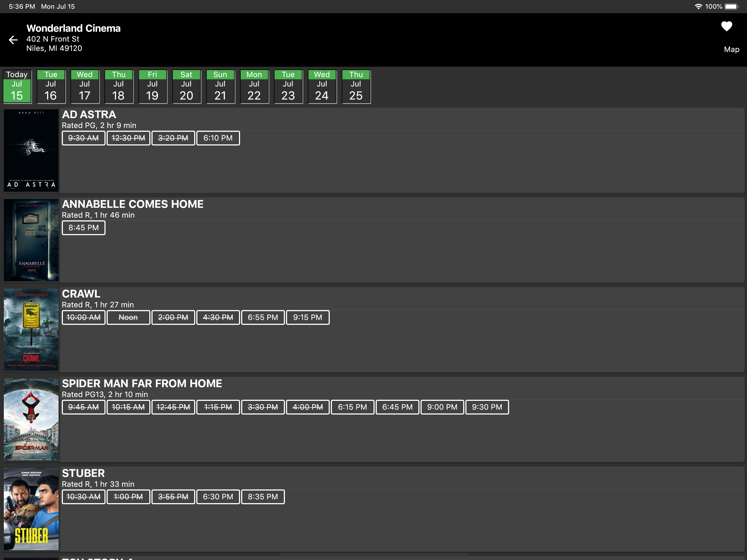The image size is (747, 560).
Task: Pick the Crawl 9:15 PM showtime
Action: [307, 317]
